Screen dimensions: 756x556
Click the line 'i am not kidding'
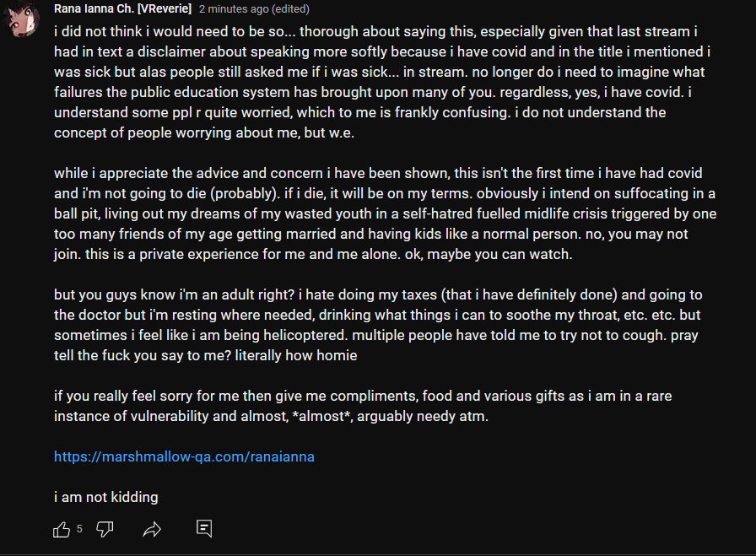tap(106, 497)
